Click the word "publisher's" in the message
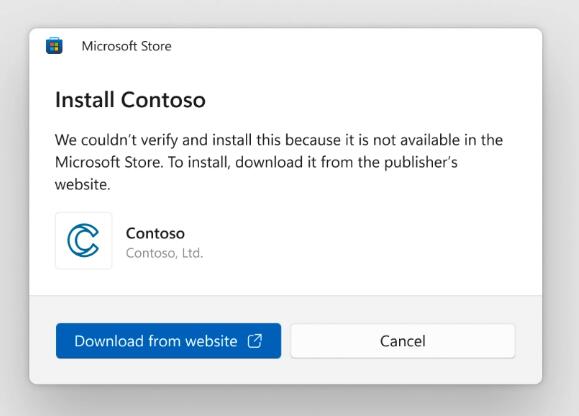This screenshot has height=416, width=579. tap(421, 162)
